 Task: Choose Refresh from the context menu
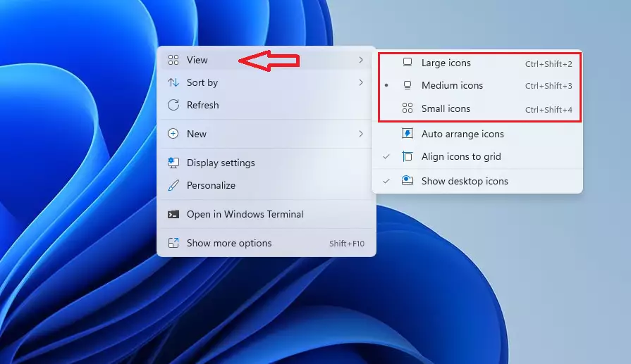point(267,105)
